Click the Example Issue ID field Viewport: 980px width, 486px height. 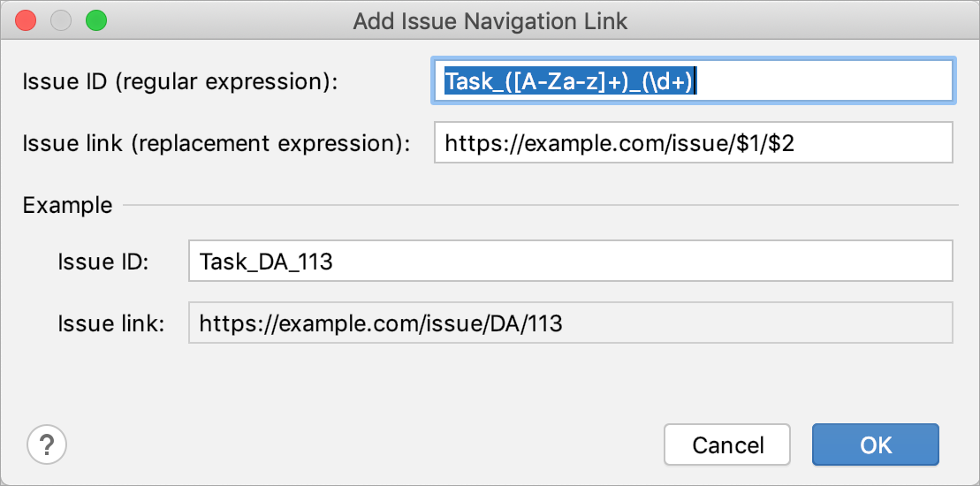[x=571, y=261]
